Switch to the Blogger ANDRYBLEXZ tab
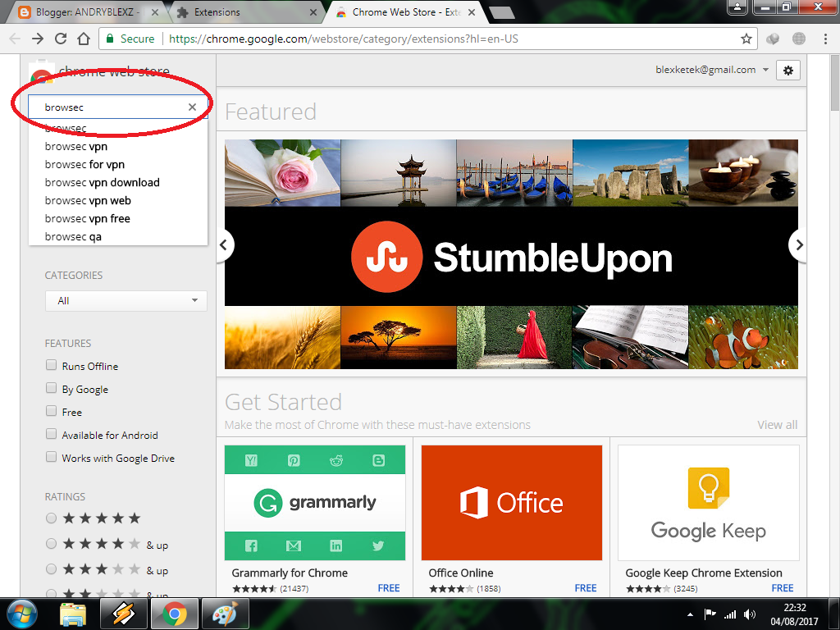 [85, 11]
